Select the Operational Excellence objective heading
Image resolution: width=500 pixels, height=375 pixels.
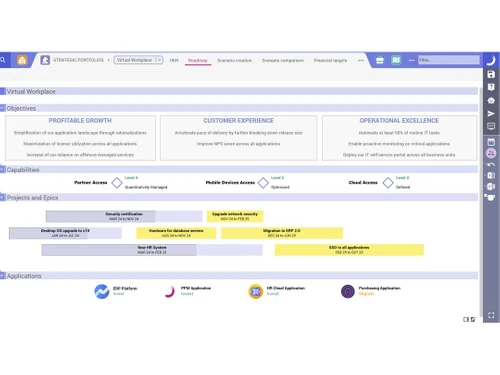[x=399, y=120]
